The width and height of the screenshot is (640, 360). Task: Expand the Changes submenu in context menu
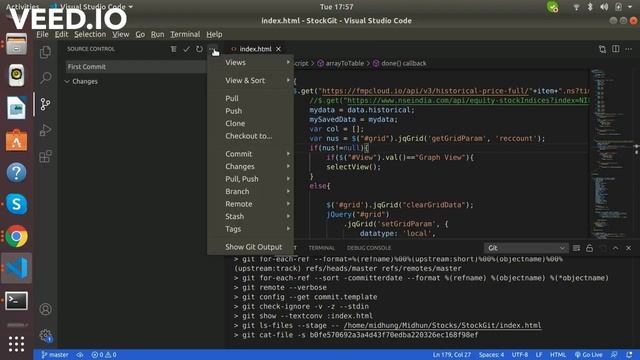[x=250, y=167]
